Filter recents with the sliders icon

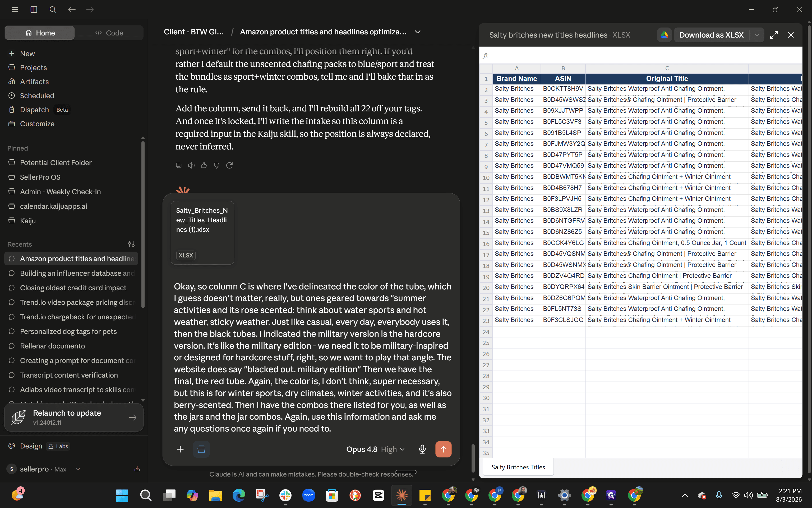(131, 244)
